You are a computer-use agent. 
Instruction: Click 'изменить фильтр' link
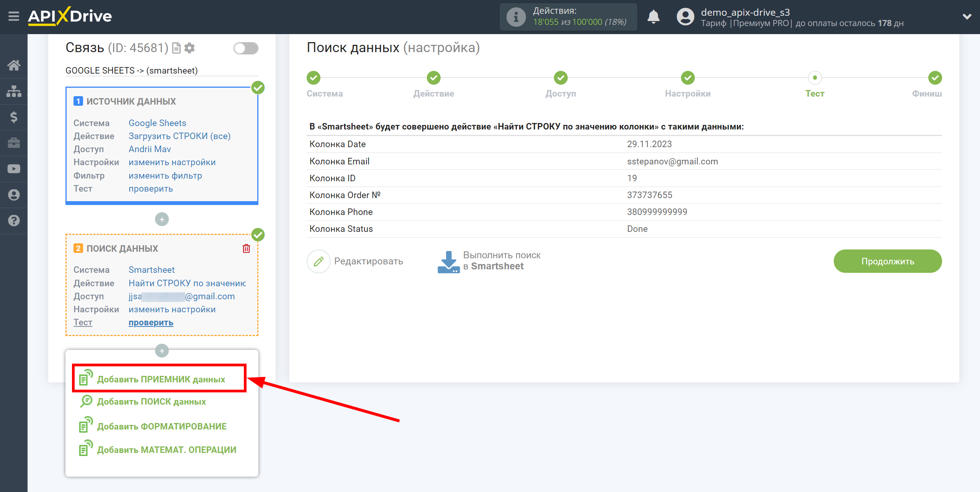(165, 175)
